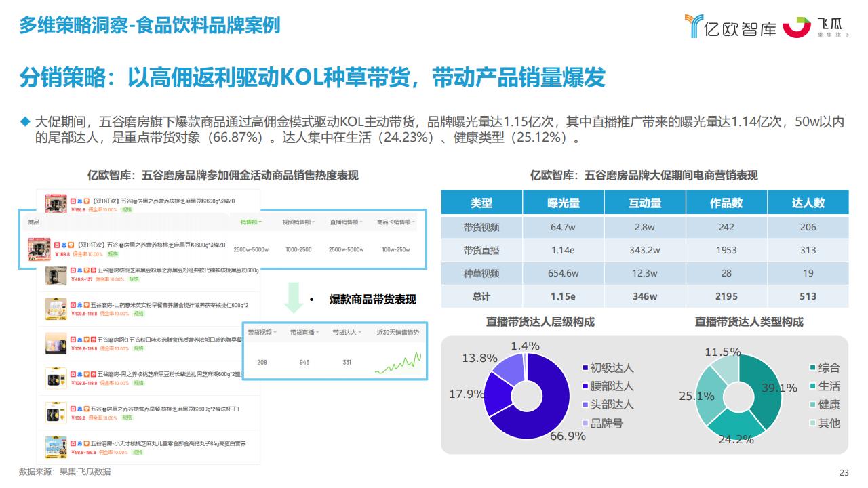Sort by 视频销售额 column header

pyautogui.click(x=298, y=222)
